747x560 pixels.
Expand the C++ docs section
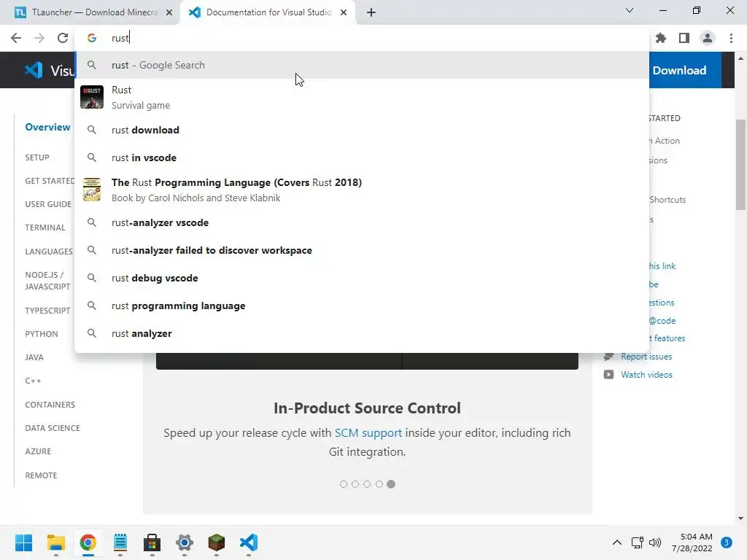coord(33,381)
